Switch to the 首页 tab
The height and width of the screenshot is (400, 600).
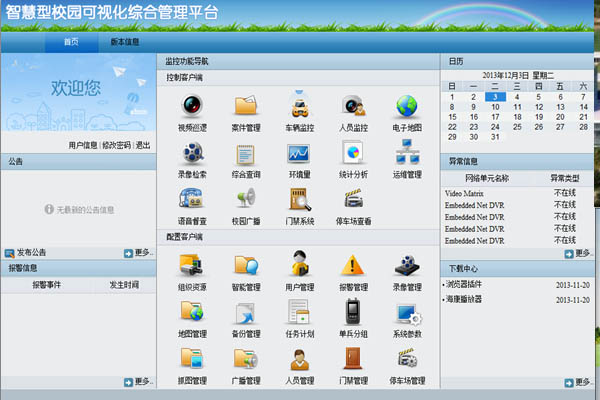(71, 42)
